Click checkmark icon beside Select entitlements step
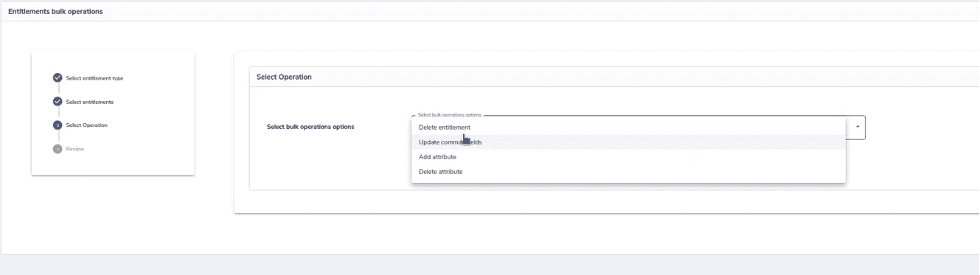The width and height of the screenshot is (980, 275). pos(58,102)
